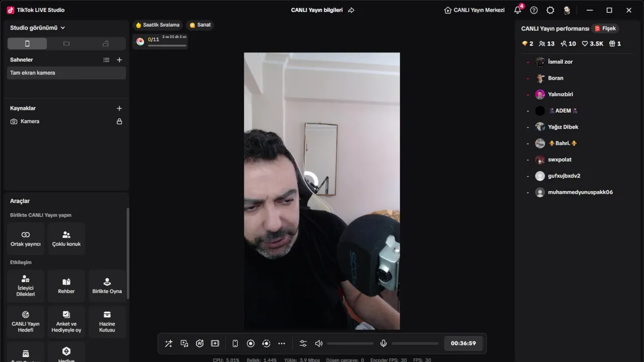
Task: Select viewer gufxujbxdv2
Action: [x=579, y=176]
